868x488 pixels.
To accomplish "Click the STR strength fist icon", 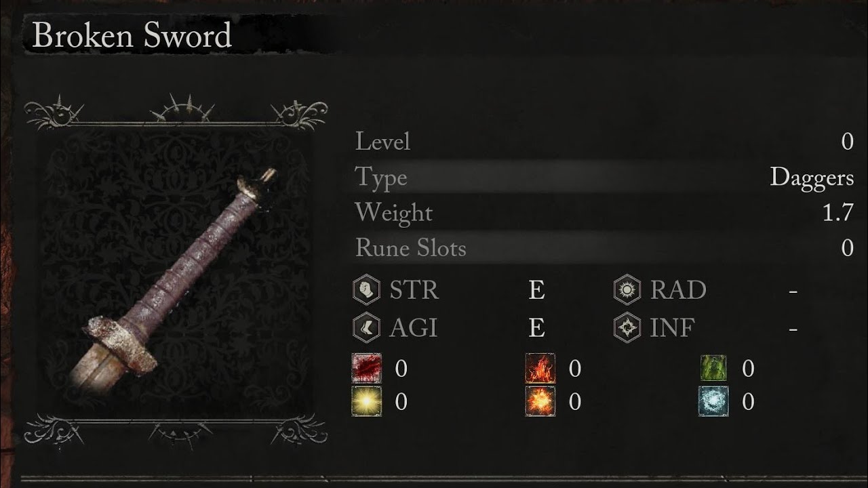I will (366, 290).
